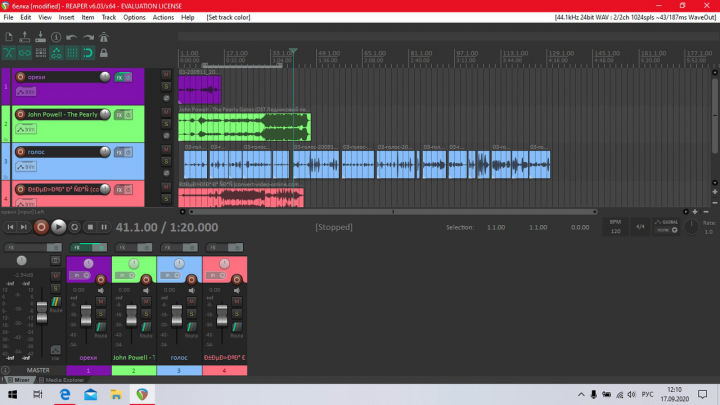Arm record on the орехи track
Viewport: 720px width, 405px height.
20,77
